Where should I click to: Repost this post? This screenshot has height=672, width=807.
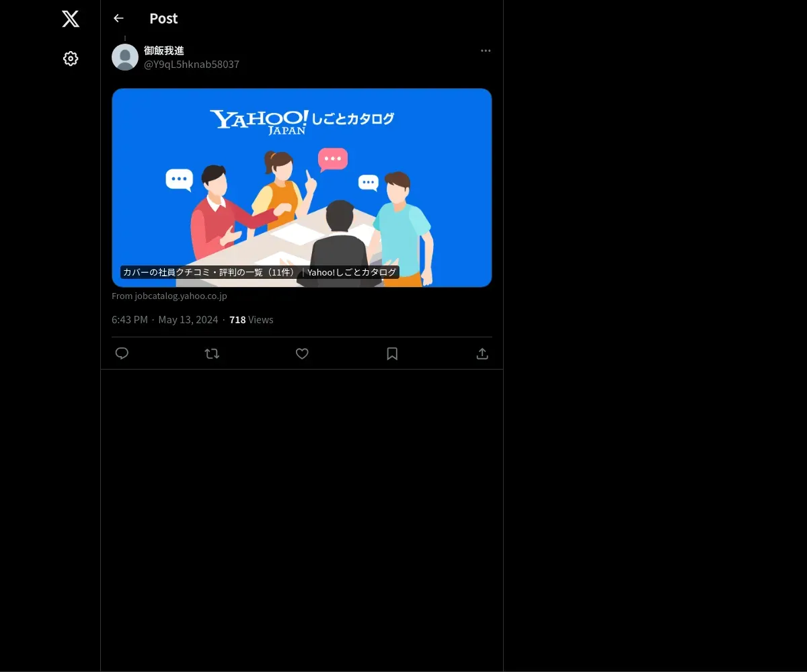[x=212, y=353]
